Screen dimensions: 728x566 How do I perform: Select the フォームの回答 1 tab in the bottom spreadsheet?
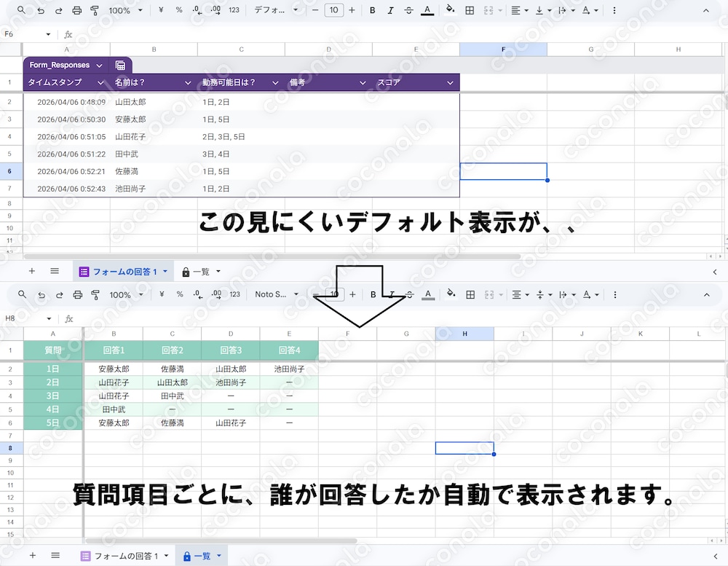pyautogui.click(x=124, y=556)
